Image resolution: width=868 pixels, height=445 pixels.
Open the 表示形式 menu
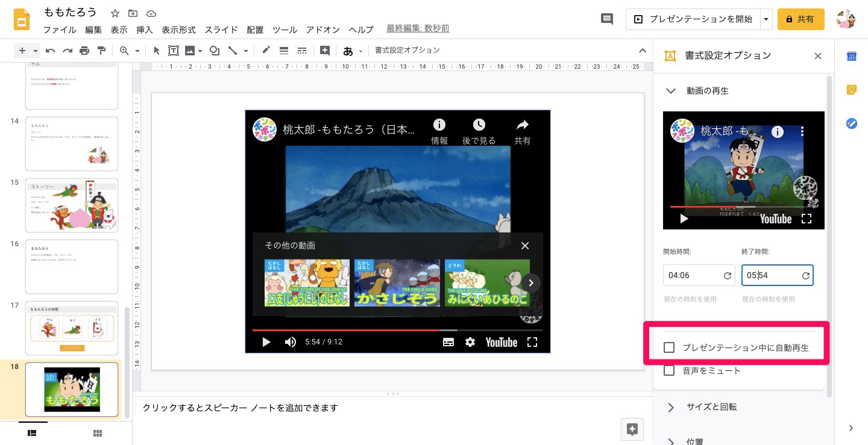pos(178,30)
